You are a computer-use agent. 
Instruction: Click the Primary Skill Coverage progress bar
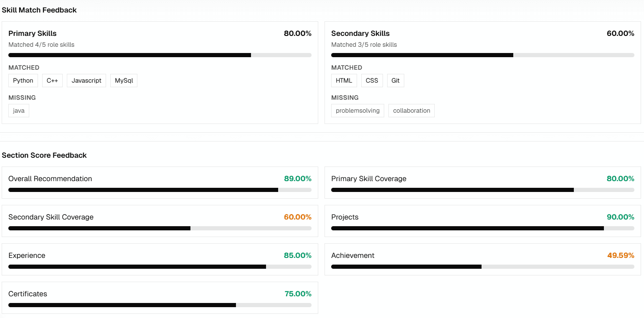[x=483, y=190]
